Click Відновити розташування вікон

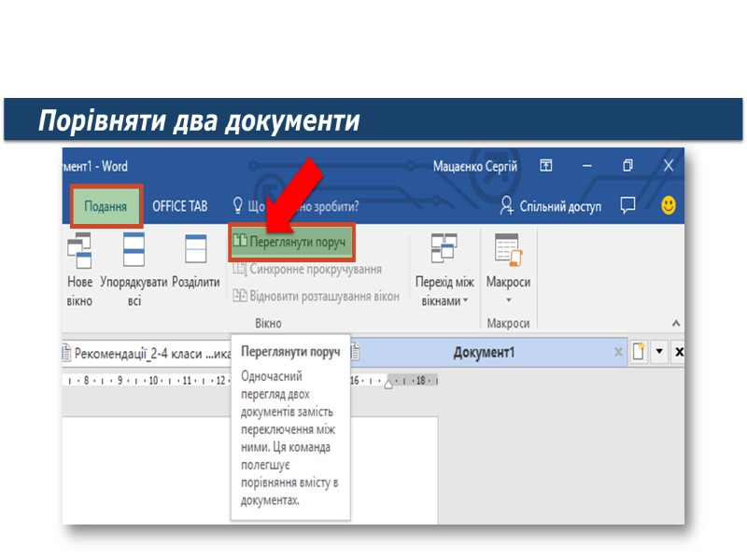click(317, 296)
